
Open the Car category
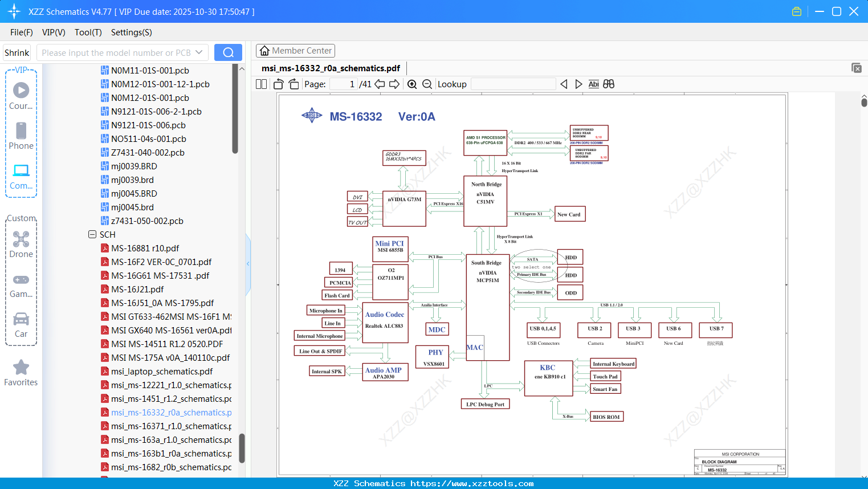point(21,324)
